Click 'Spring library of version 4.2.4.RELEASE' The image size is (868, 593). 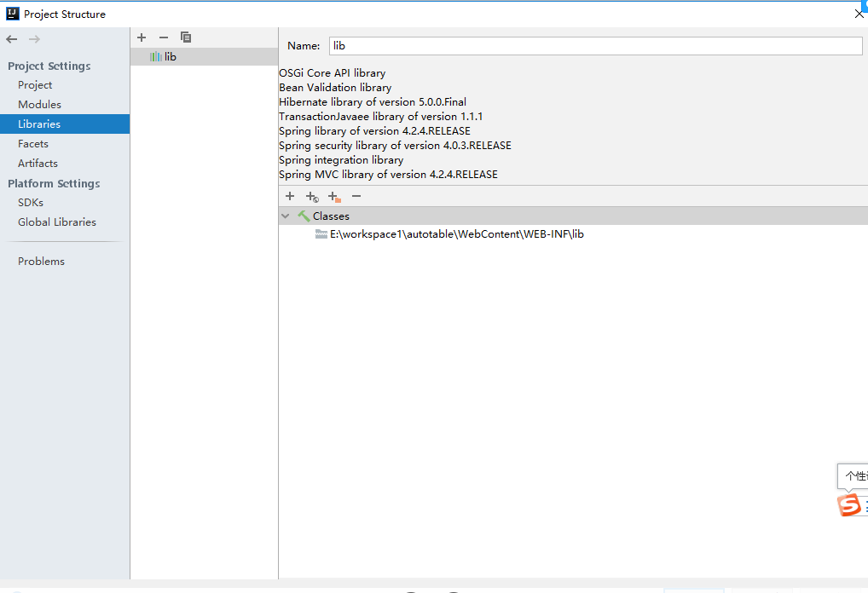pyautogui.click(x=375, y=131)
